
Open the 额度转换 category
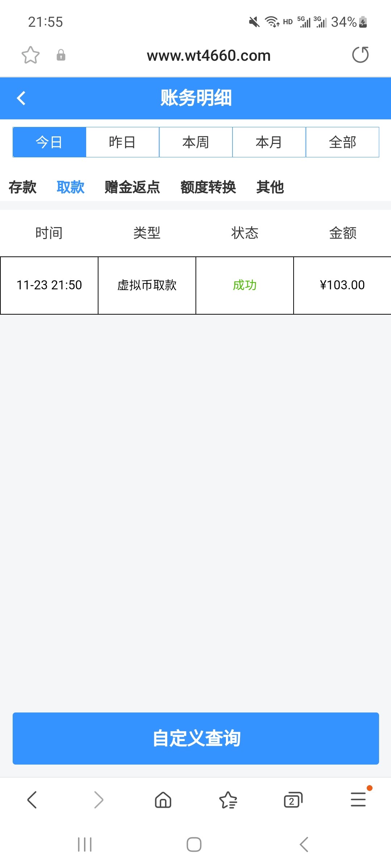tap(208, 187)
